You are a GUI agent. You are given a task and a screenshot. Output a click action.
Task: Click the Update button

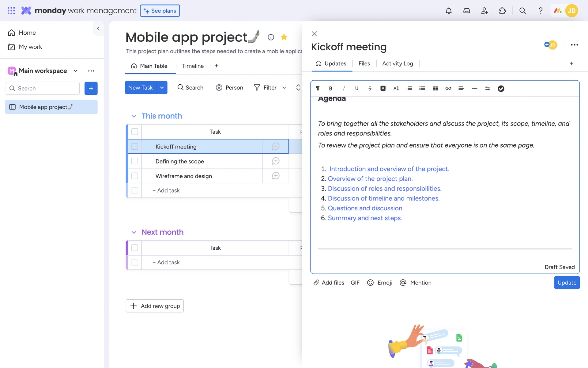coord(567,282)
